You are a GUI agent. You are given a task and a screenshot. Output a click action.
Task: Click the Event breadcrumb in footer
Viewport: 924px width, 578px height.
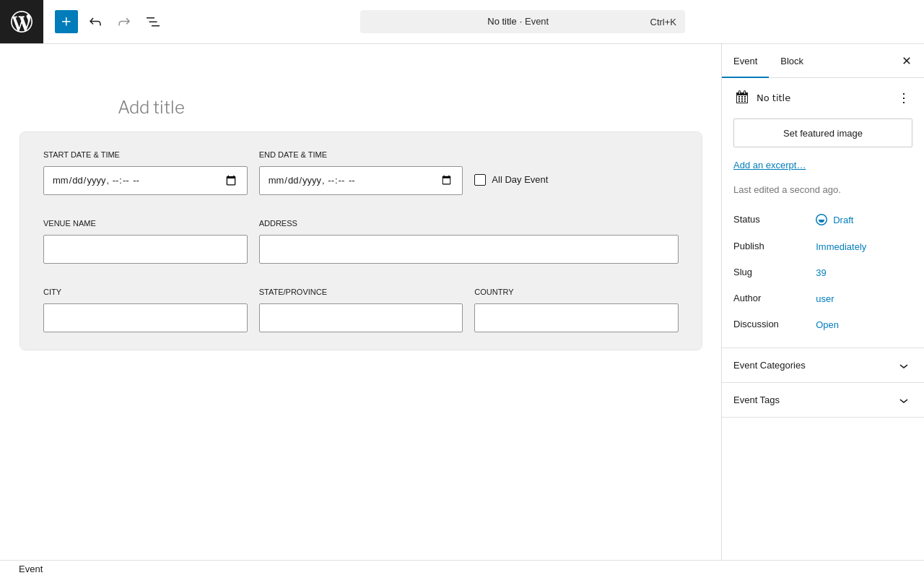pyautogui.click(x=31, y=569)
